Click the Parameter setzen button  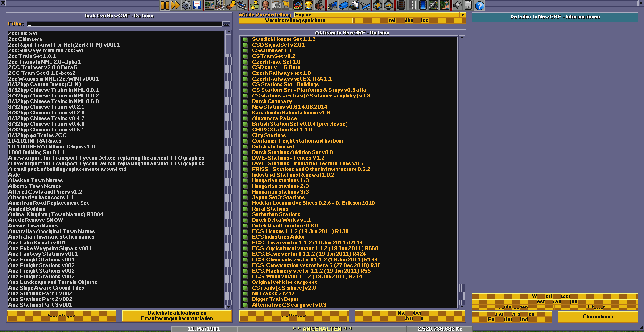(x=512, y=314)
